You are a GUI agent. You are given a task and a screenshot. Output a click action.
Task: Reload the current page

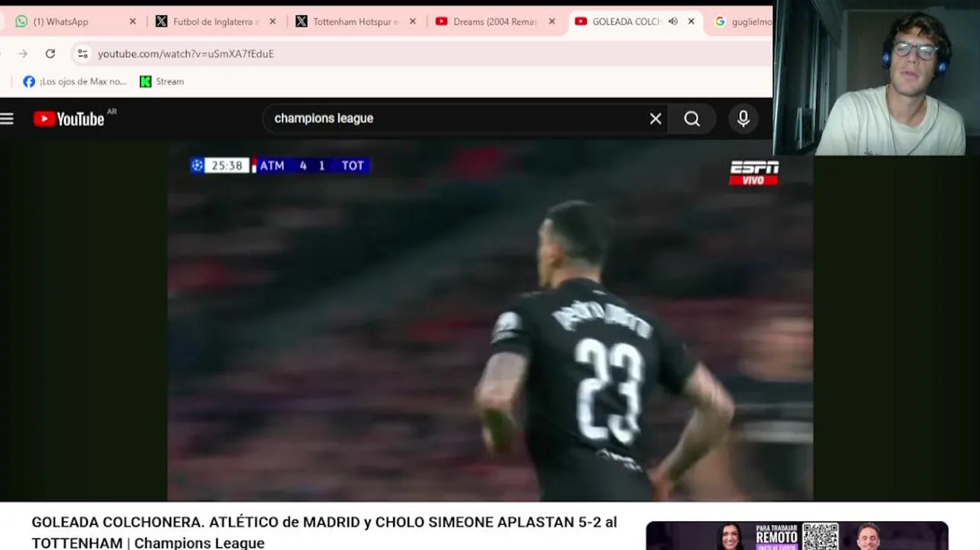coord(50,53)
